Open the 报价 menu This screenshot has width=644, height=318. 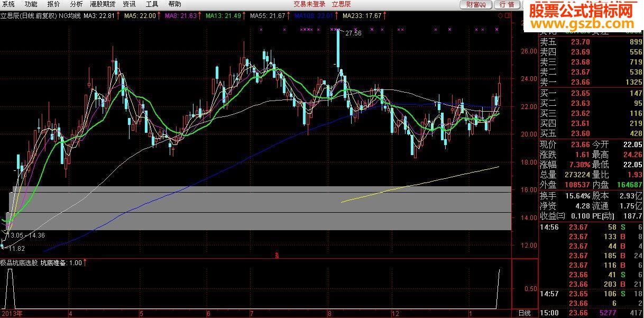(x=54, y=4)
